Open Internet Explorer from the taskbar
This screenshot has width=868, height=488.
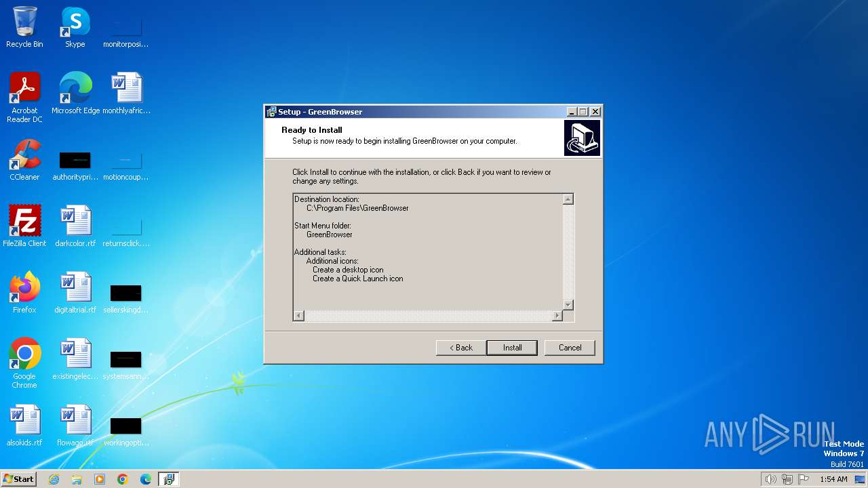[54, 479]
